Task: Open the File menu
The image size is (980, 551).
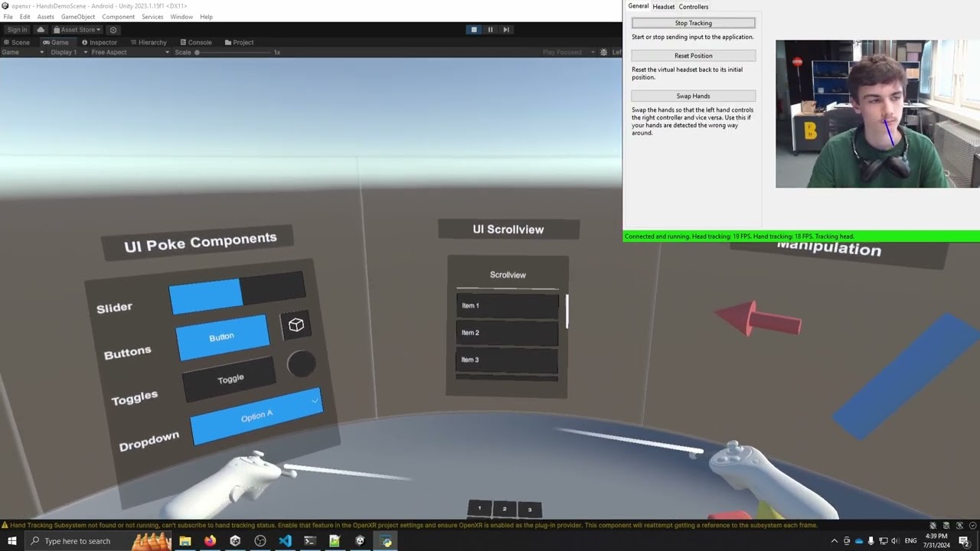Action: [8, 17]
